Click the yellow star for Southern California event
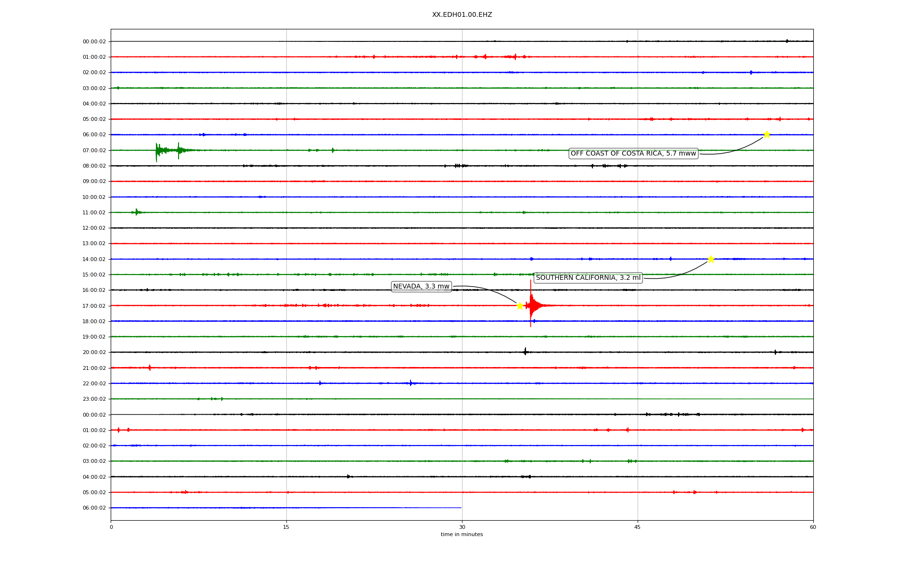The image size is (924, 578). click(711, 259)
